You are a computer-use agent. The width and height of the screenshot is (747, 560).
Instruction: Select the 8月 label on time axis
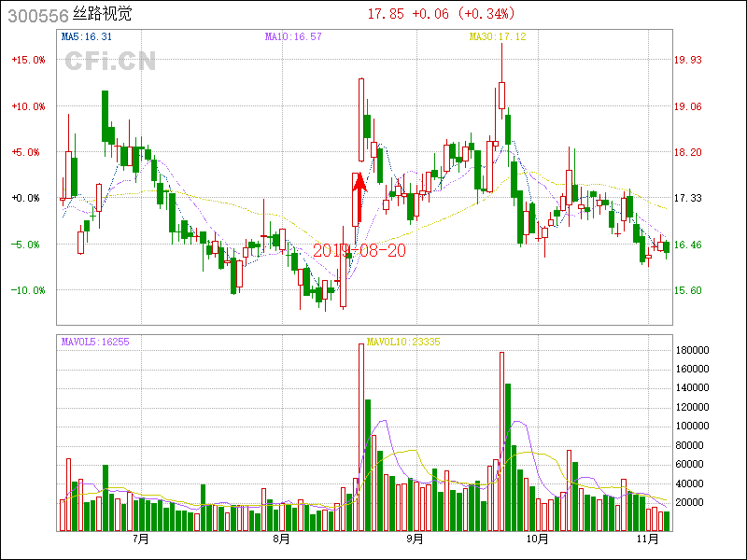tap(281, 539)
